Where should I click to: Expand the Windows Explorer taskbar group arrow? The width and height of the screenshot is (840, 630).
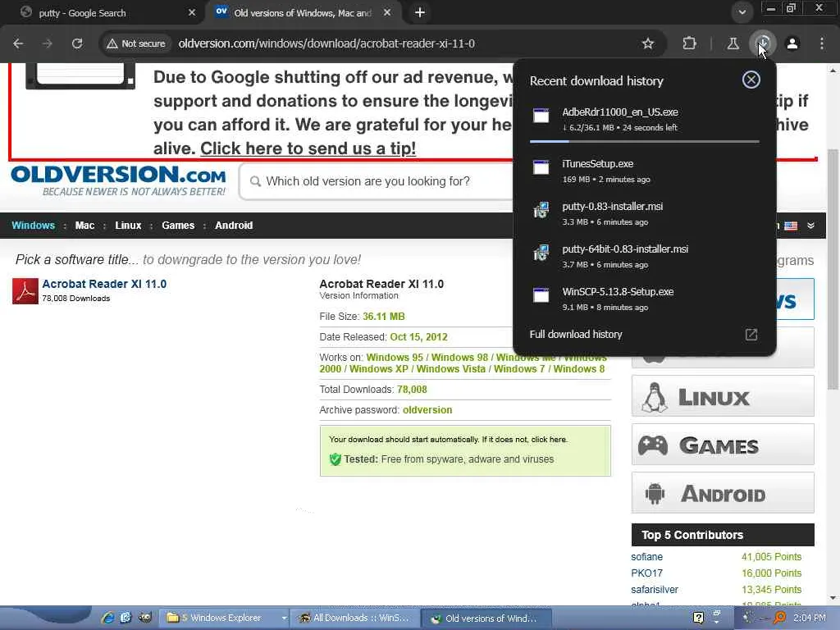(284, 618)
